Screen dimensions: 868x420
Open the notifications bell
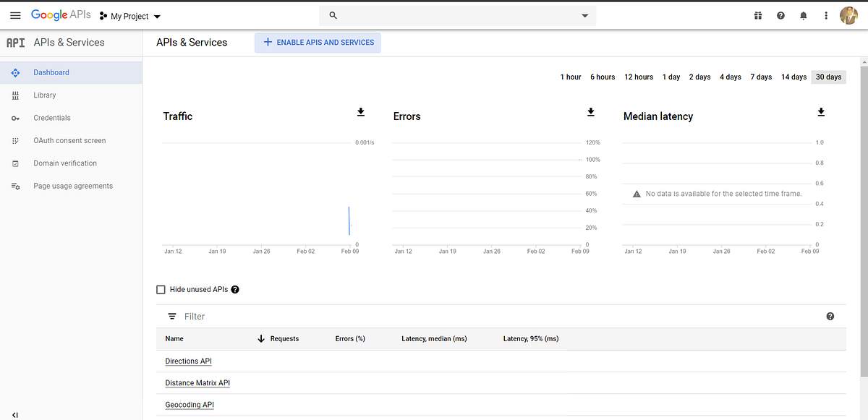803,15
